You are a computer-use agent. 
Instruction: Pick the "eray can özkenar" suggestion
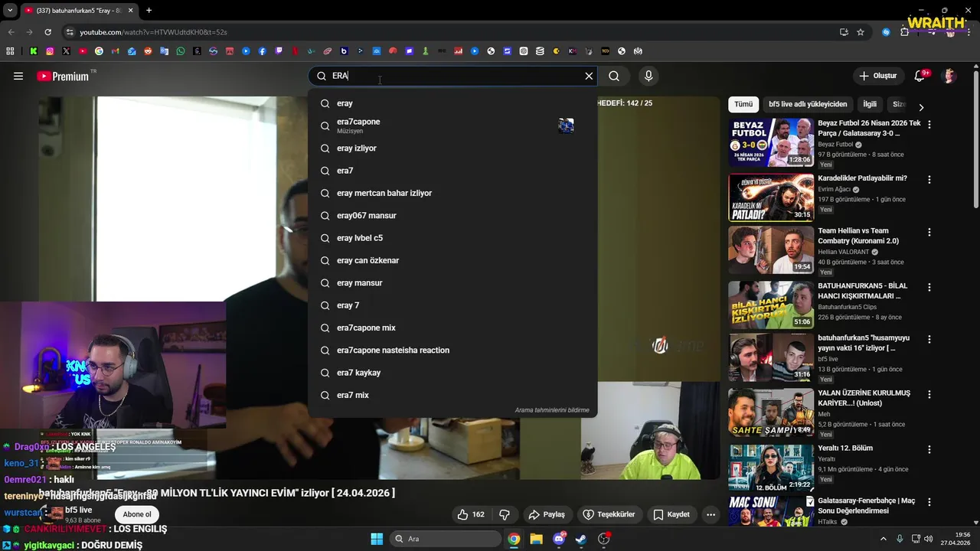452,260
